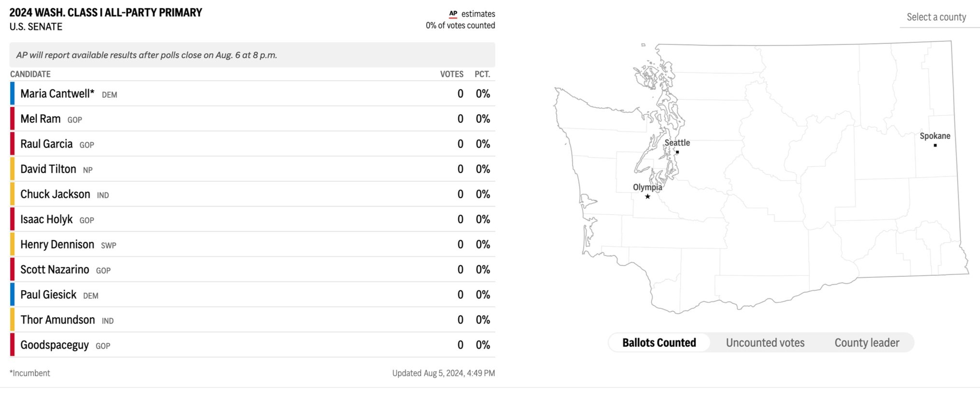
Task: Click the Spokane label on the map
Action: pyautogui.click(x=935, y=136)
